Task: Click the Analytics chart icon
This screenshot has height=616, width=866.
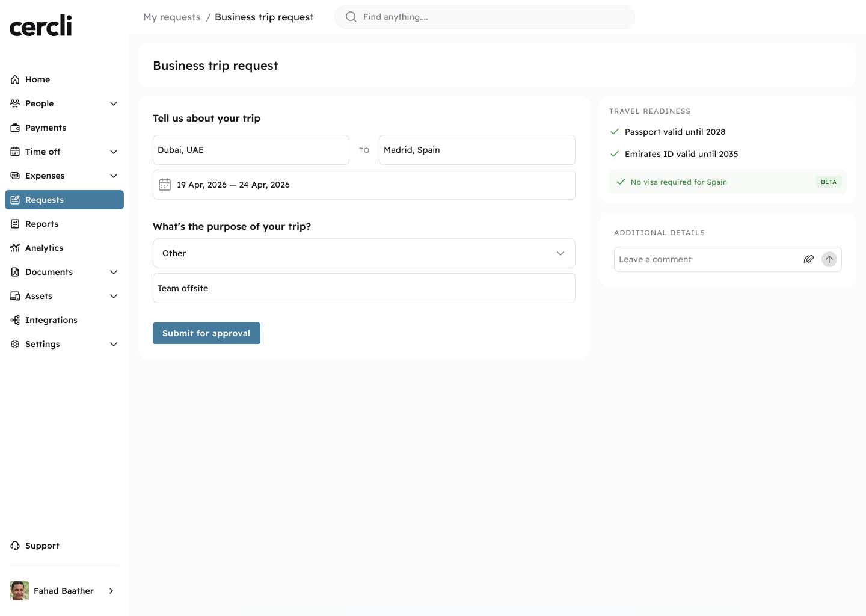Action: tap(15, 248)
